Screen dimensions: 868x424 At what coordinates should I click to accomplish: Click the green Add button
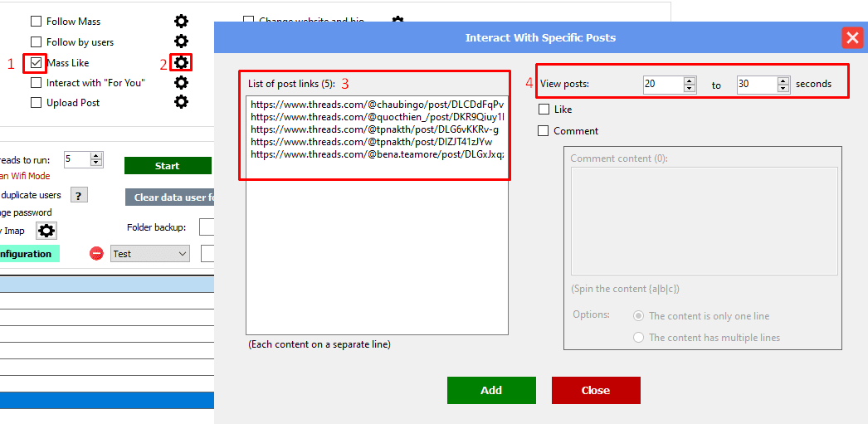[x=491, y=390]
